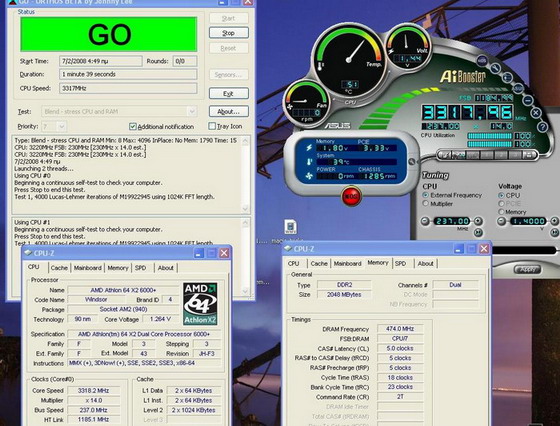Click the Code Name value Windsor
560x426 pixels.
[96, 299]
